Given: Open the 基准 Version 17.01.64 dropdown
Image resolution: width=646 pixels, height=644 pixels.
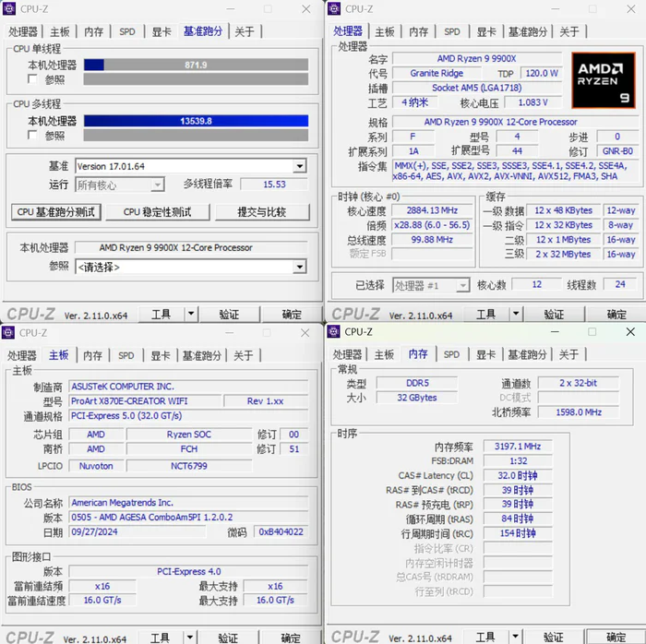Looking at the screenshot, I should tap(300, 166).
